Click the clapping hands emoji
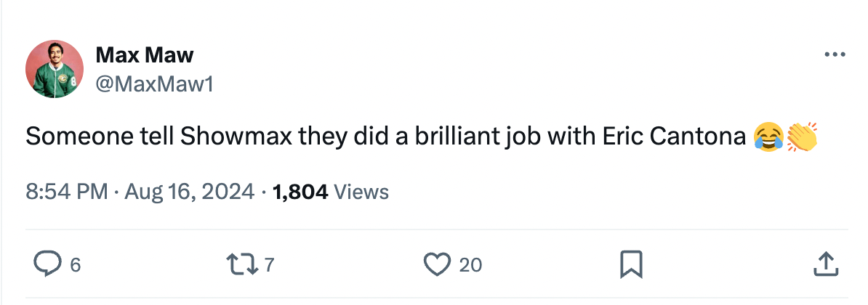Viewport: 868px width, 305px height. [x=802, y=137]
